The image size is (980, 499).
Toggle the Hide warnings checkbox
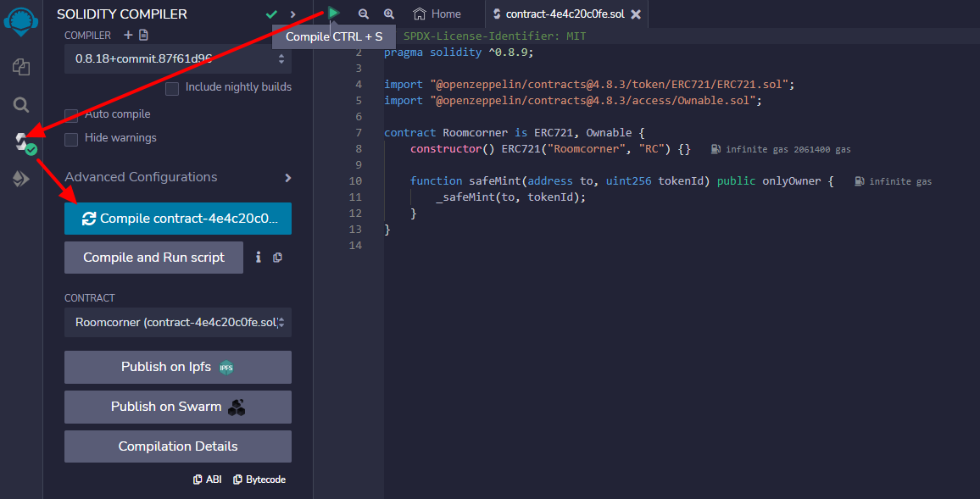71,139
